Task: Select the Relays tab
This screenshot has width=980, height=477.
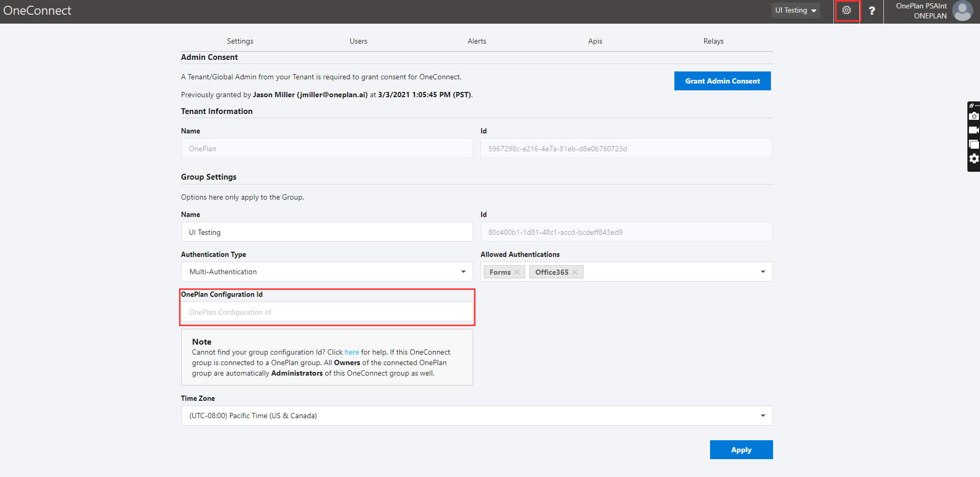Action: (713, 41)
